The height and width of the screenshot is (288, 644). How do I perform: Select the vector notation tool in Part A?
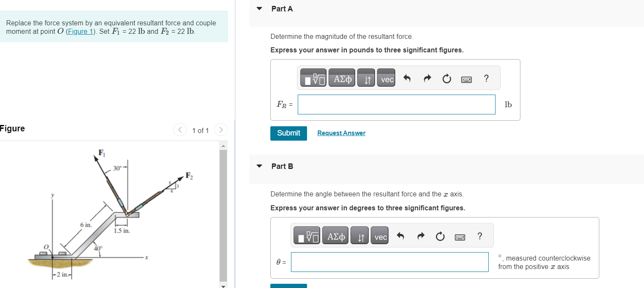[x=386, y=78]
